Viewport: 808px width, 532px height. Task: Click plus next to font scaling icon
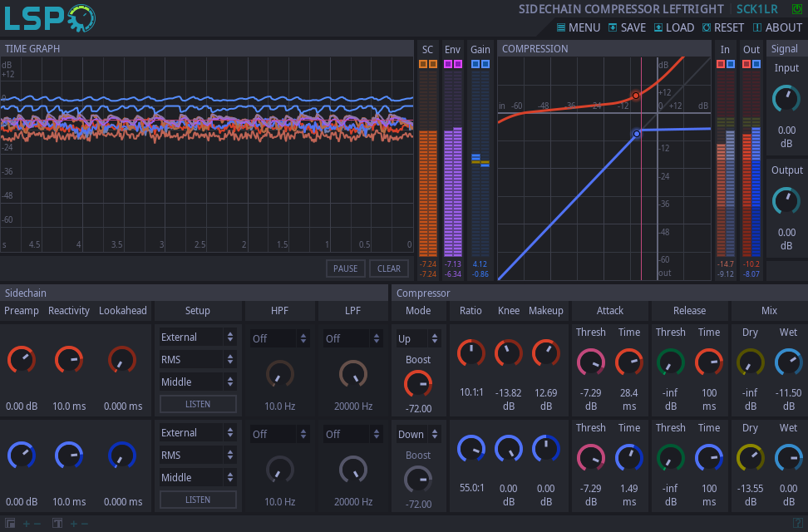tap(74, 524)
